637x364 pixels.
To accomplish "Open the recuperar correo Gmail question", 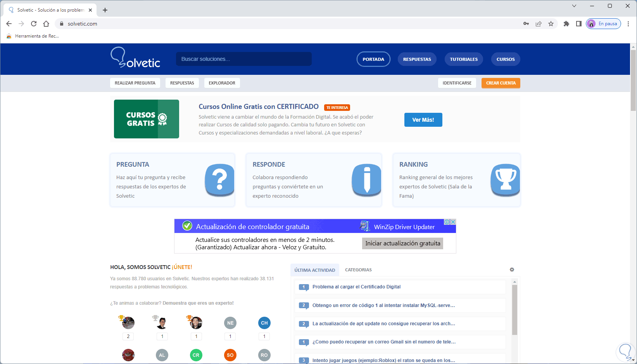I will [384, 342].
